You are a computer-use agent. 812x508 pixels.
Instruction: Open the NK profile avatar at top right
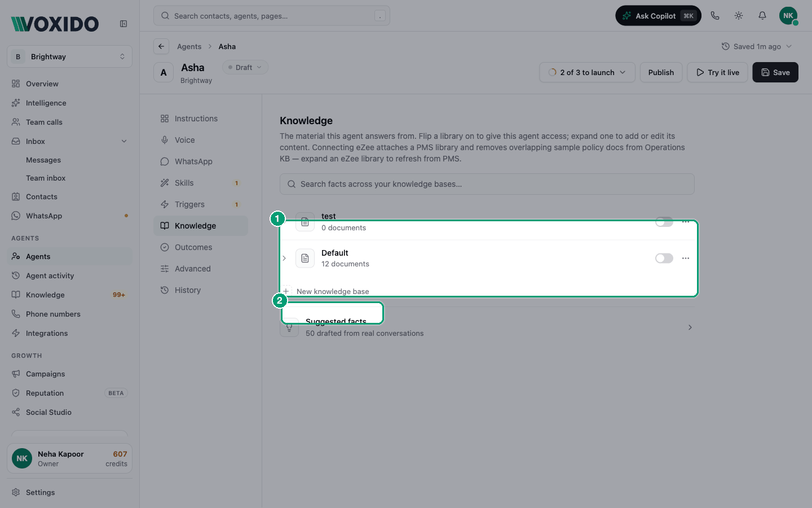788,16
